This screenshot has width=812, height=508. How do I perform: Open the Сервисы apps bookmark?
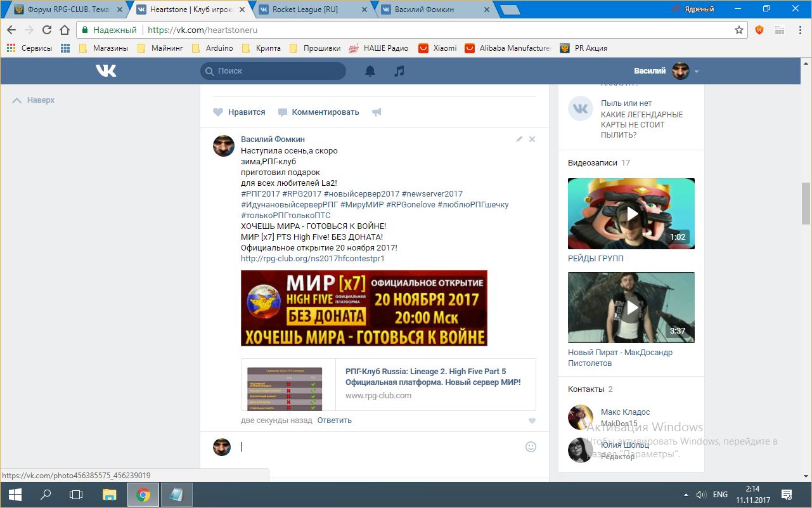[30, 48]
